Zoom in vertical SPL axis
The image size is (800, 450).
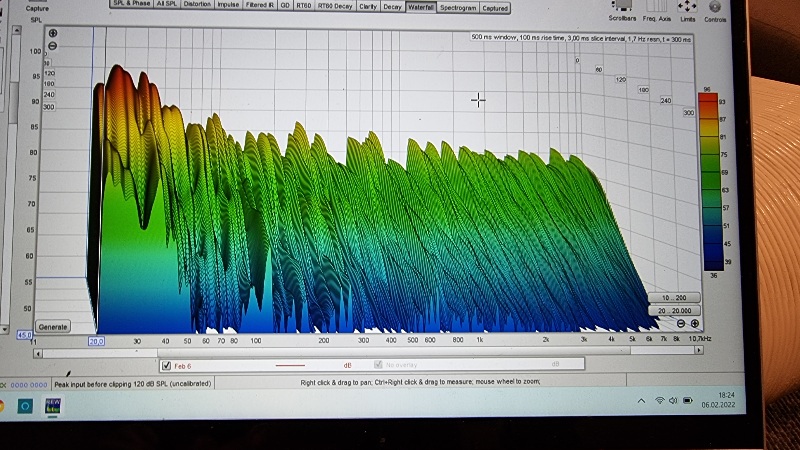(x=52, y=33)
